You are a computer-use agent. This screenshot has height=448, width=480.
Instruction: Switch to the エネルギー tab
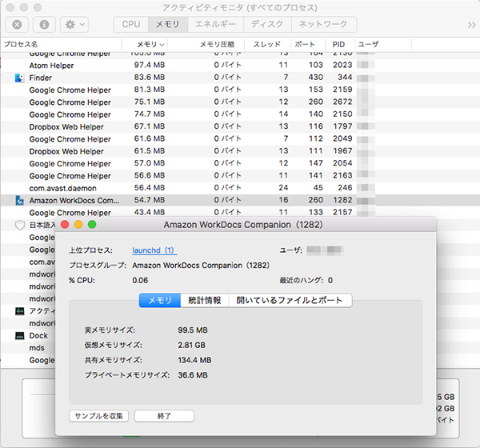(215, 24)
